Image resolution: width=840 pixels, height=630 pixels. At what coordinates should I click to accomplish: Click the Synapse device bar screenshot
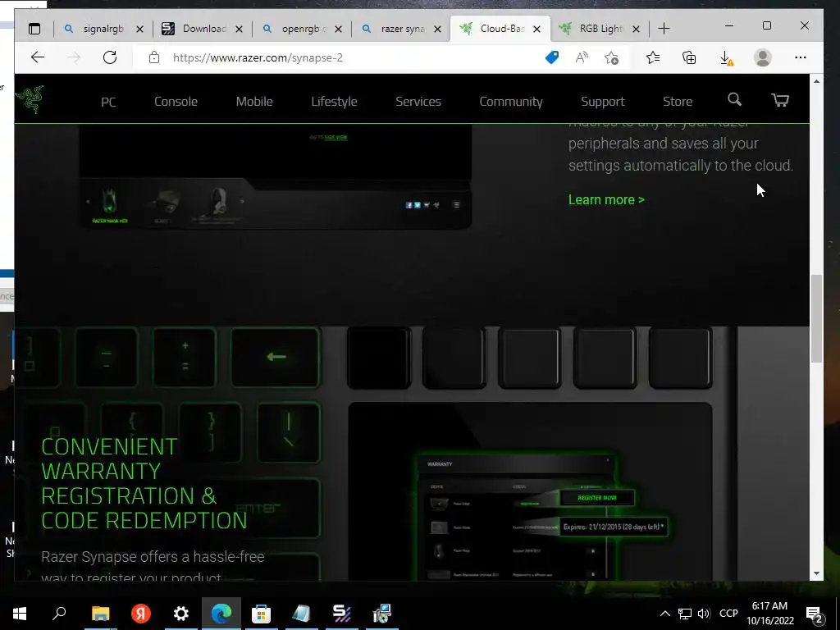[x=276, y=177]
